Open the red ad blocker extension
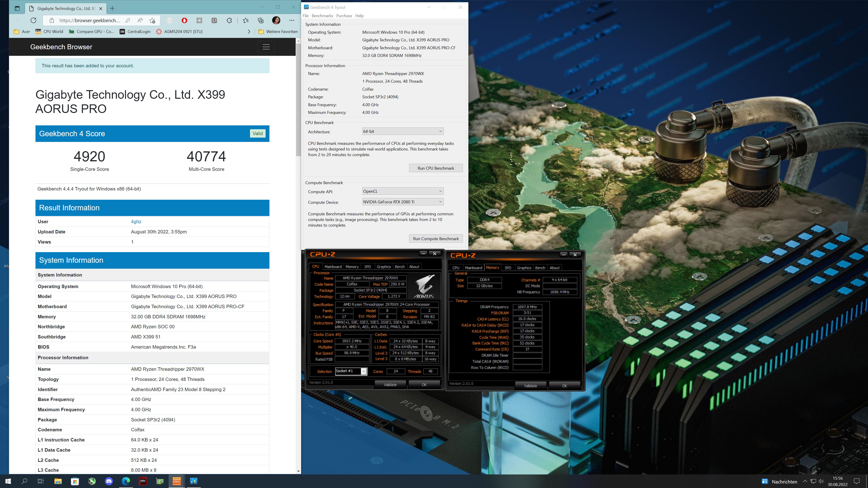Screen dimensions: 868x488 pyautogui.click(x=184, y=21)
